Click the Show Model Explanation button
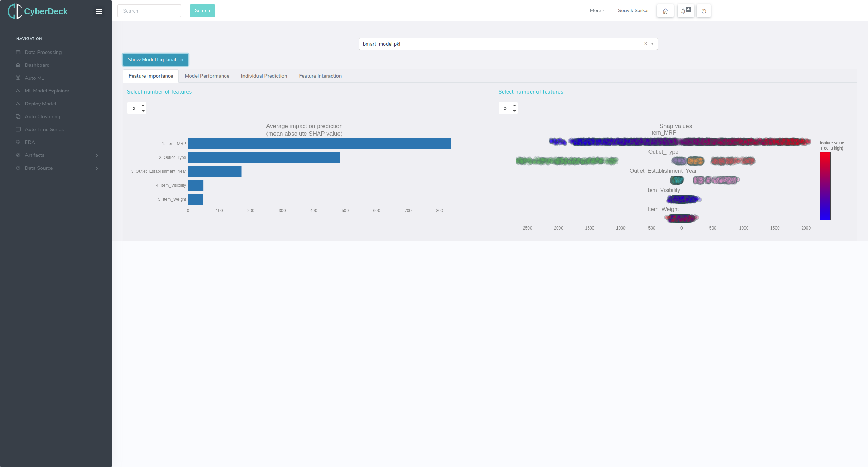The height and width of the screenshot is (467, 868). (x=156, y=59)
